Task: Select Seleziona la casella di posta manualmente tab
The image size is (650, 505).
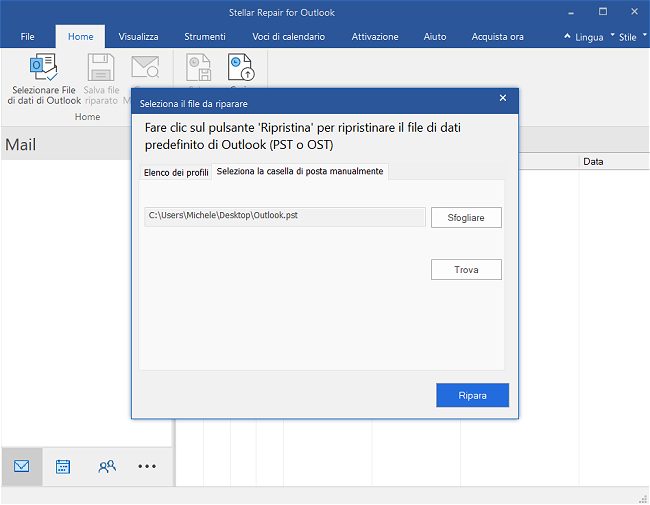Action: (300, 171)
